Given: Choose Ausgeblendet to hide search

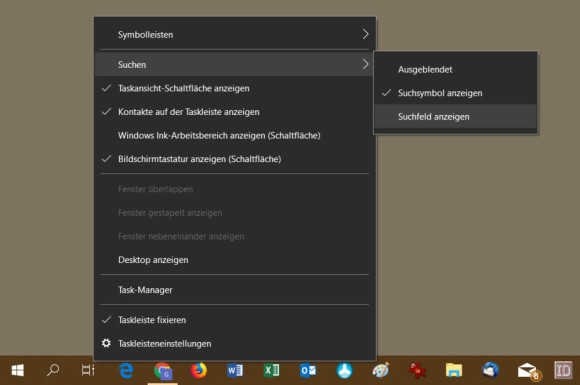Looking at the screenshot, I should (x=455, y=69).
